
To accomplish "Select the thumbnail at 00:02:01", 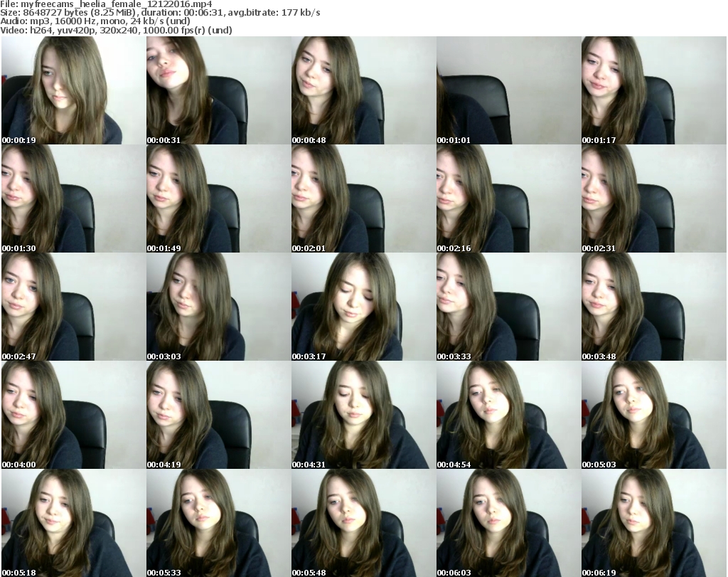I will coord(363,198).
